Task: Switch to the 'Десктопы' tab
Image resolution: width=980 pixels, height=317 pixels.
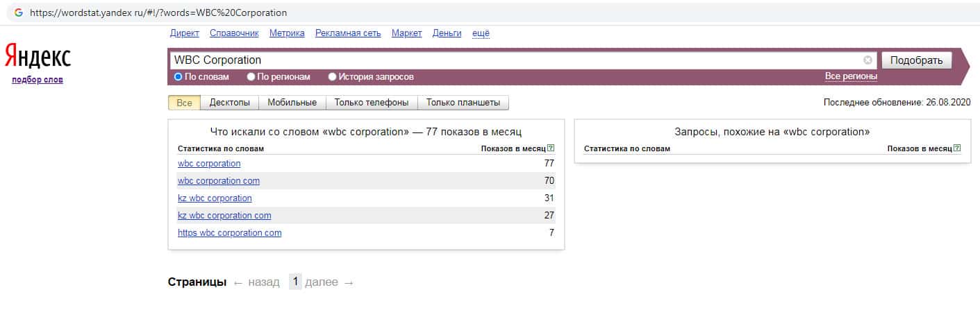Action: point(230,103)
